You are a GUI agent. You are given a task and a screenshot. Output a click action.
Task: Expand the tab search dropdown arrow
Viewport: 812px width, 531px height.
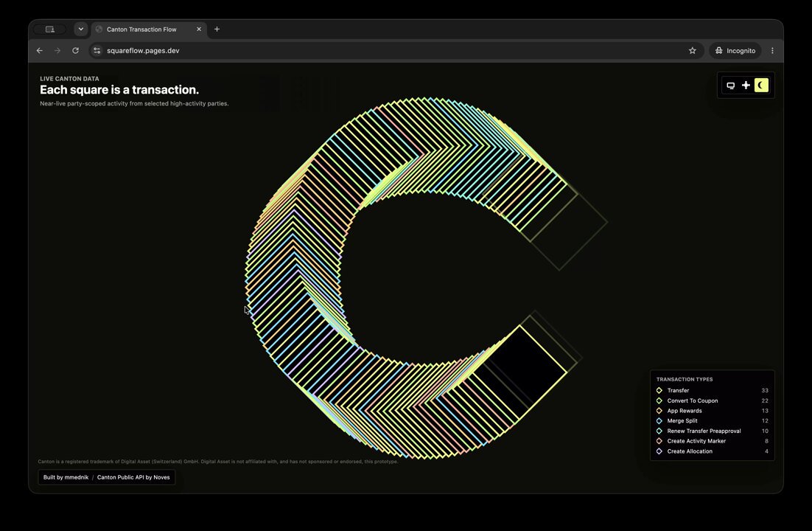tap(81, 29)
